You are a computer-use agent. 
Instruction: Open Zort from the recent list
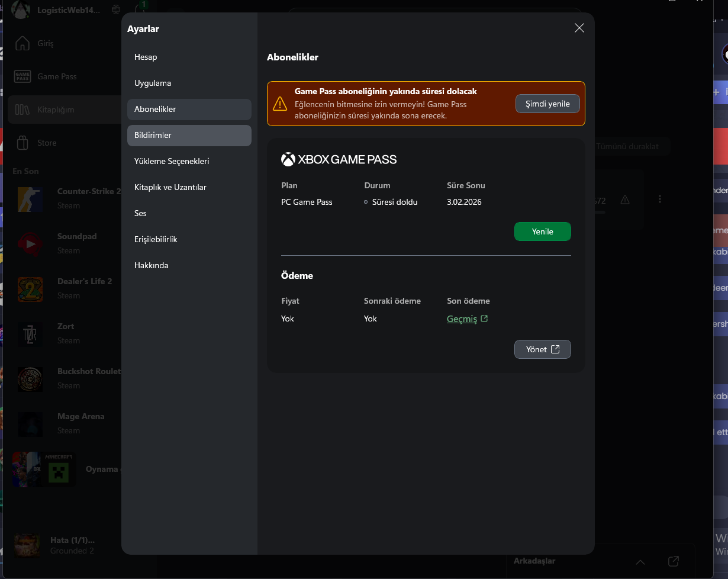click(67, 333)
